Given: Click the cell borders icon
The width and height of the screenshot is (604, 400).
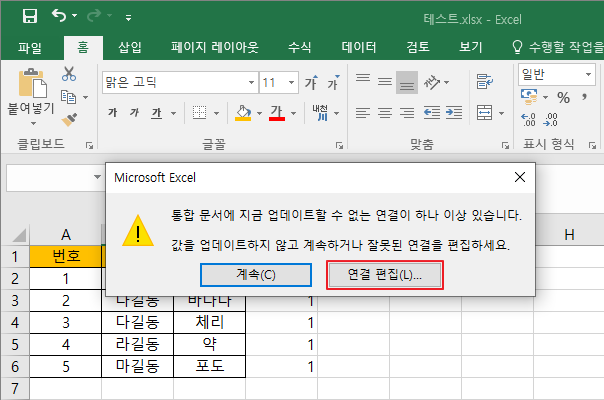Looking at the screenshot, I should pyautogui.click(x=200, y=113).
